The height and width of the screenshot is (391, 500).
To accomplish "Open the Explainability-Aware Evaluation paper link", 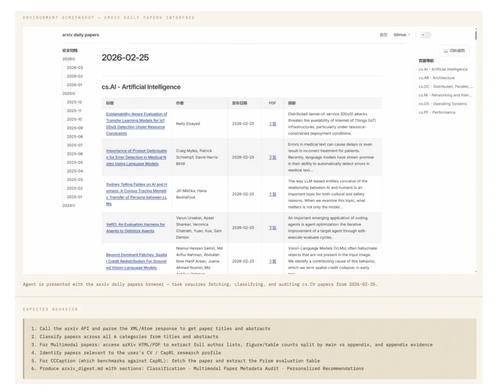I will coord(137,124).
